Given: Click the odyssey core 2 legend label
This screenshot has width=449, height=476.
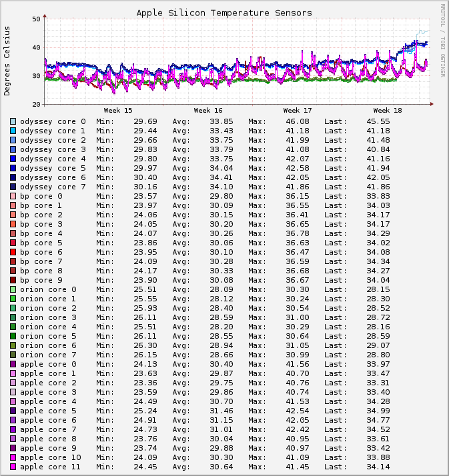Looking at the screenshot, I should [x=53, y=140].
